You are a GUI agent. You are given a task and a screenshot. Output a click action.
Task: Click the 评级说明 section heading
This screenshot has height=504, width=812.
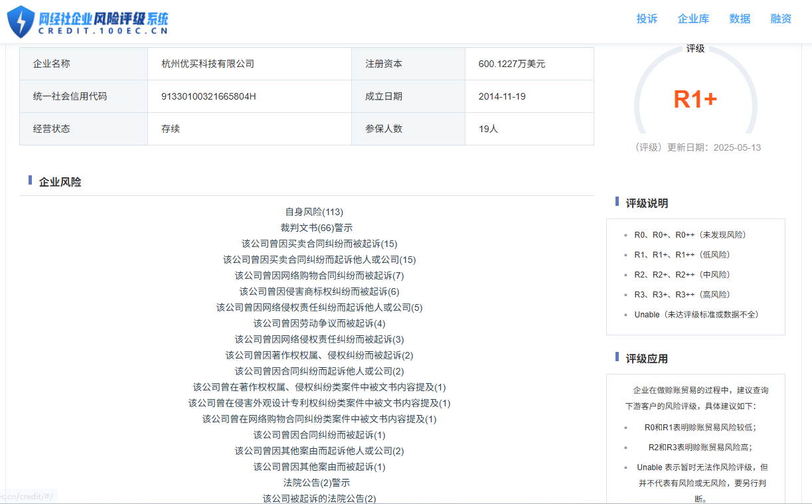pos(647,203)
